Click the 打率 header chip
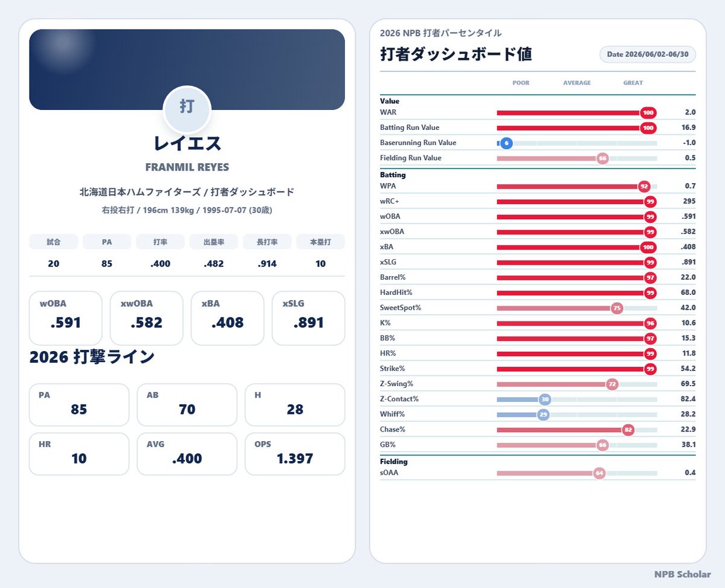Screen dimensions: 725x588 pyautogui.click(x=160, y=242)
